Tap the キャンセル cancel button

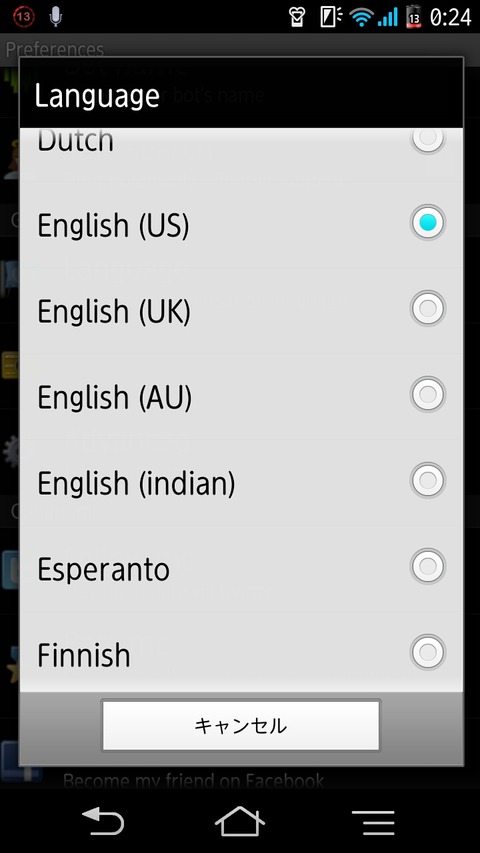tap(241, 726)
